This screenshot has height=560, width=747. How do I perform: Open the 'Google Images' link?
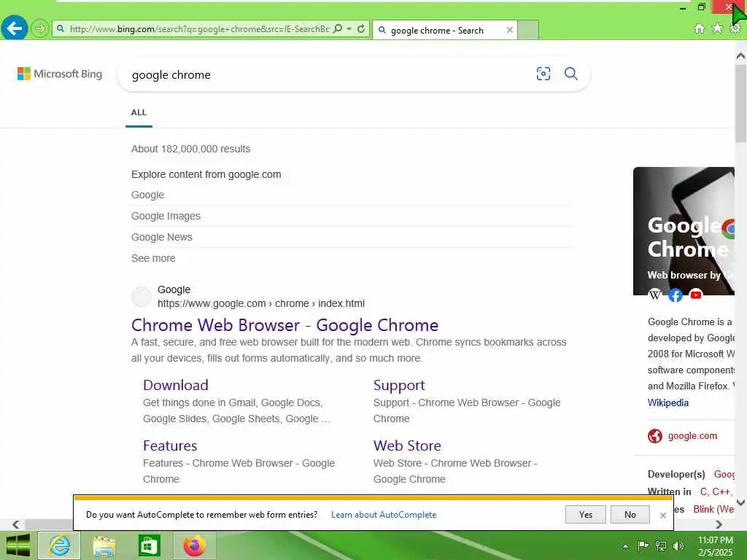click(x=166, y=216)
